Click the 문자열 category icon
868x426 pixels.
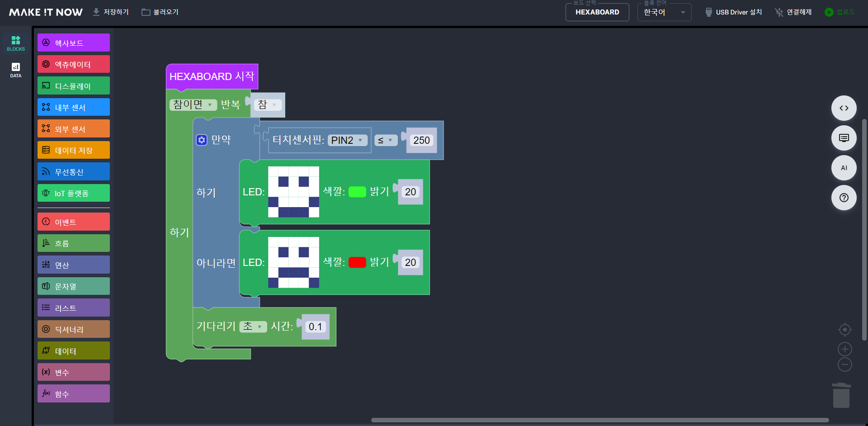pyautogui.click(x=46, y=286)
